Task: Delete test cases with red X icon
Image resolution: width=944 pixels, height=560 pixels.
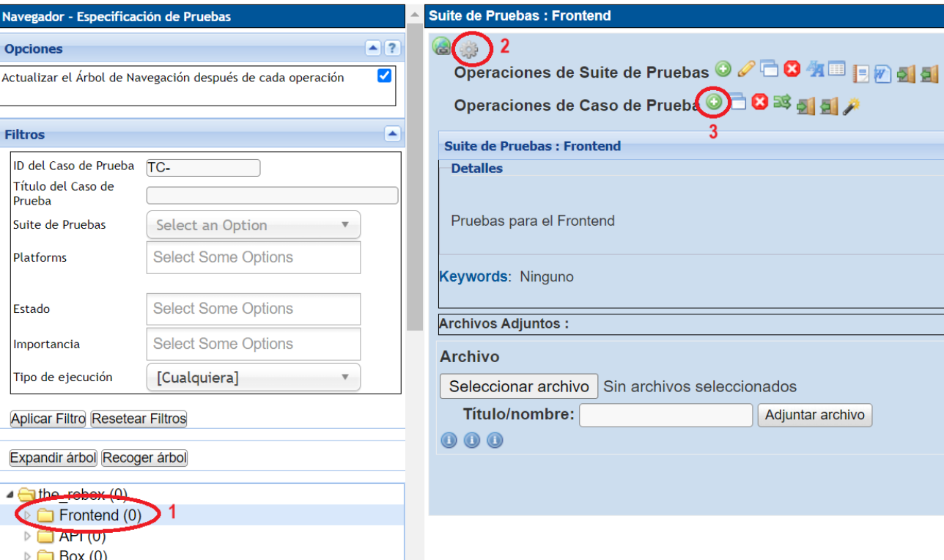Action: click(760, 103)
